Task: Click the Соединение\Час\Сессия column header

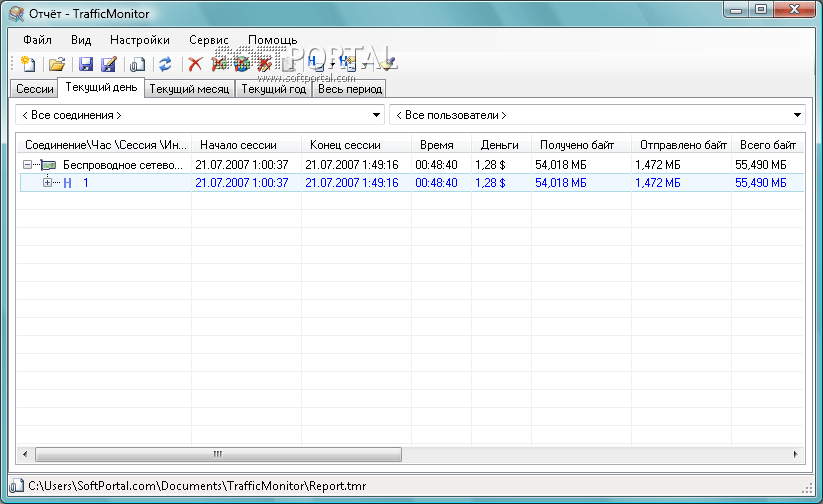Action: [105, 145]
